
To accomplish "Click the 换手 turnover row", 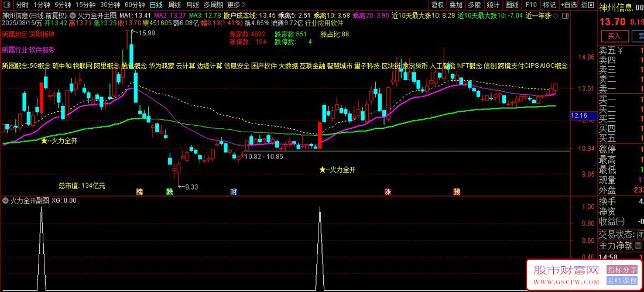I will tap(621, 202).
